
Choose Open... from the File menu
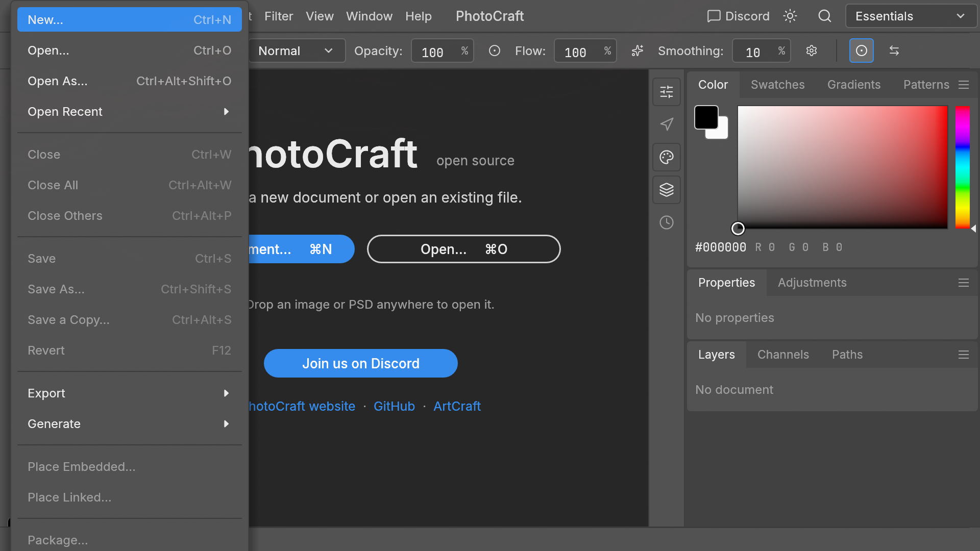coord(130,51)
